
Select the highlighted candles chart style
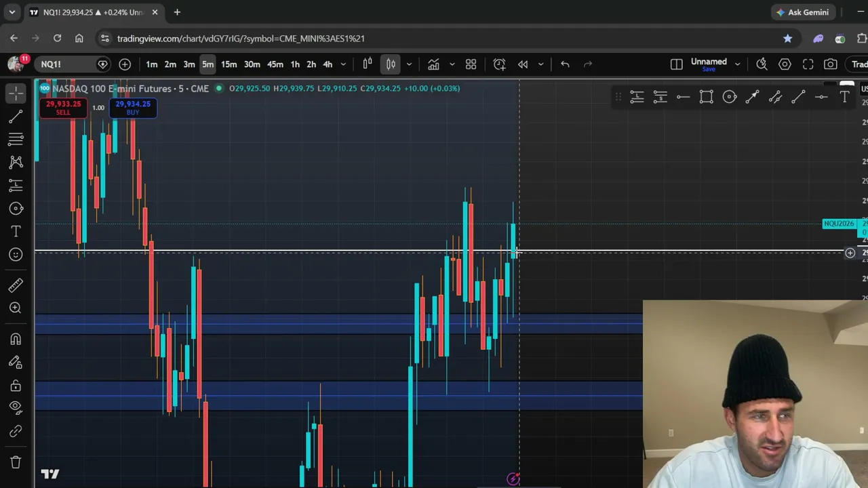pos(391,64)
